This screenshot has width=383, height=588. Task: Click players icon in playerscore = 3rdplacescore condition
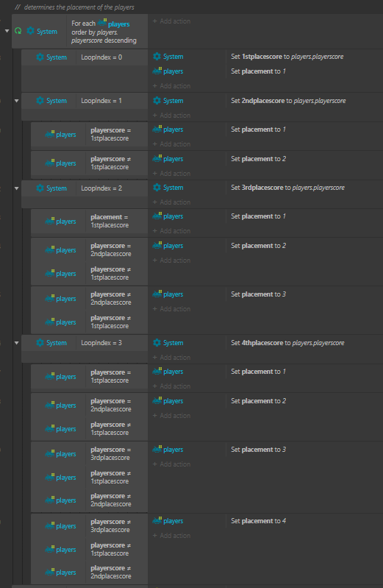coord(50,453)
